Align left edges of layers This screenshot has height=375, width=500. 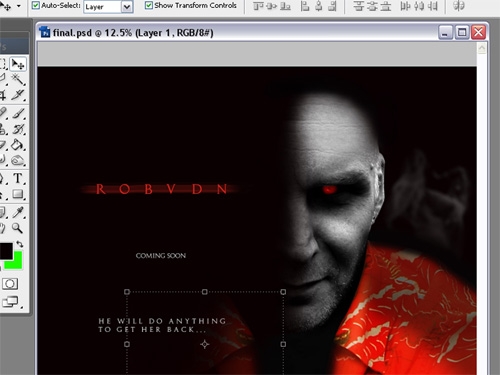(305, 6)
